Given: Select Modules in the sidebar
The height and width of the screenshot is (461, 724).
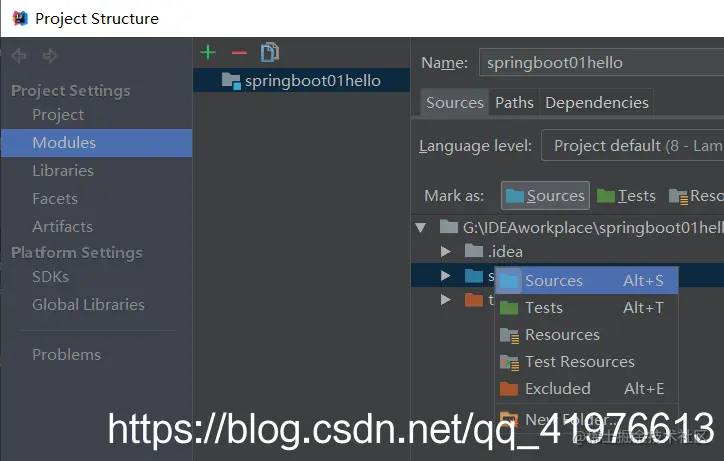Looking at the screenshot, I should tap(97, 143).
